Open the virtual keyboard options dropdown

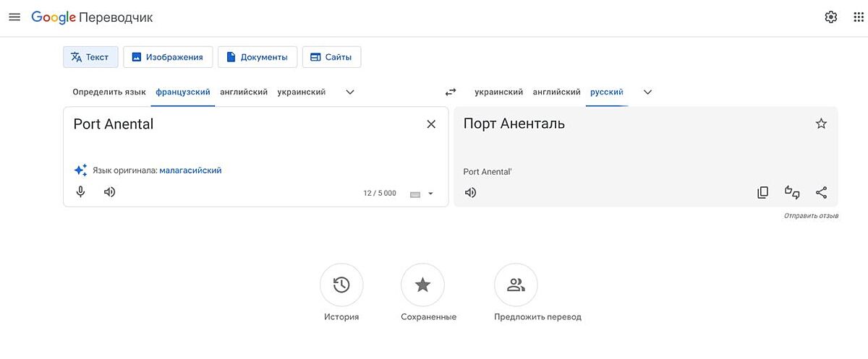431,194
